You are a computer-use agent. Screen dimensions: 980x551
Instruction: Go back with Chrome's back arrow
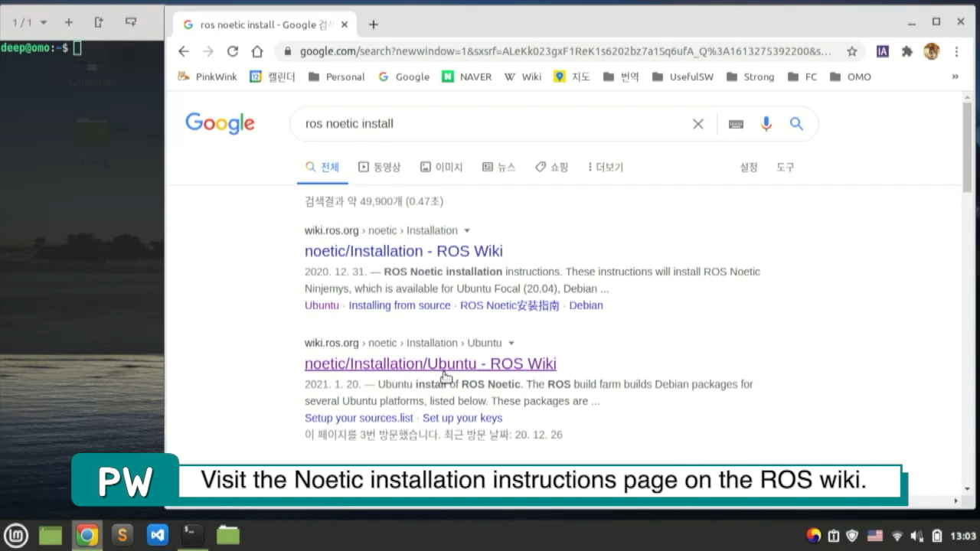(x=183, y=51)
